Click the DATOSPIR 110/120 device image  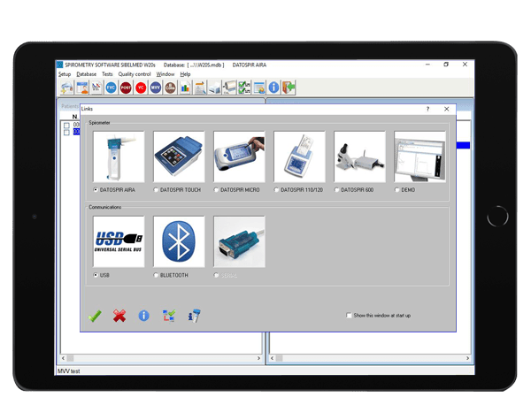[x=300, y=157]
